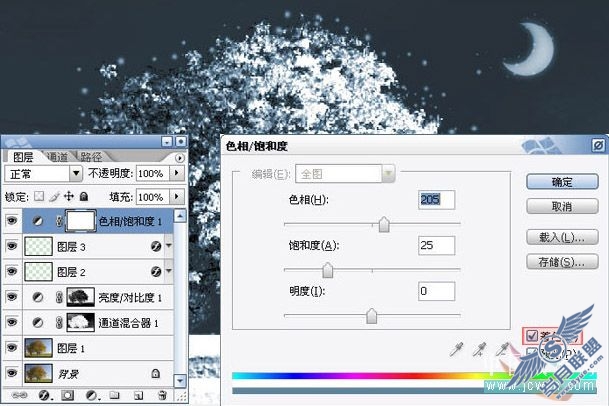Click mask thumbnail of 色相/饱和度 1
609x406 pixels.
(x=81, y=221)
